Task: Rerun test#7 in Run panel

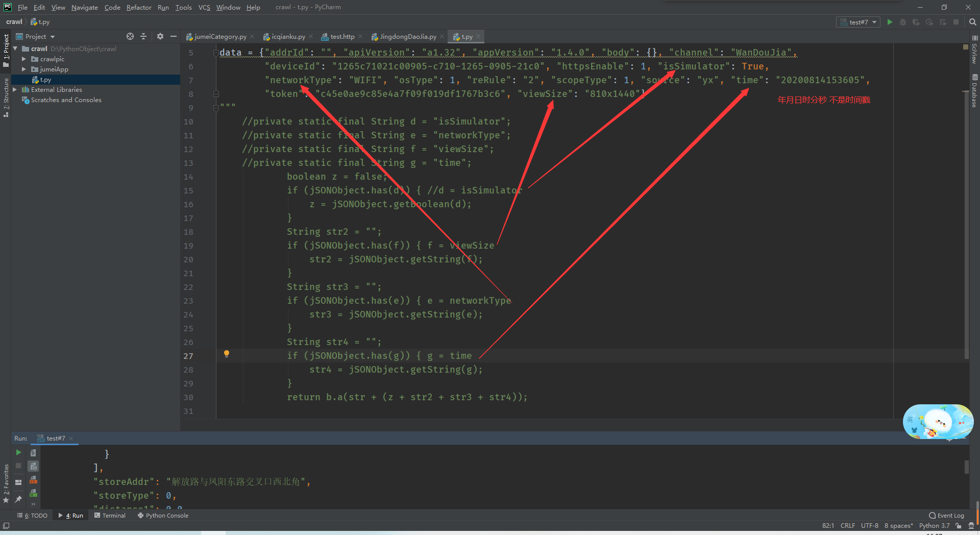Action: (x=18, y=452)
